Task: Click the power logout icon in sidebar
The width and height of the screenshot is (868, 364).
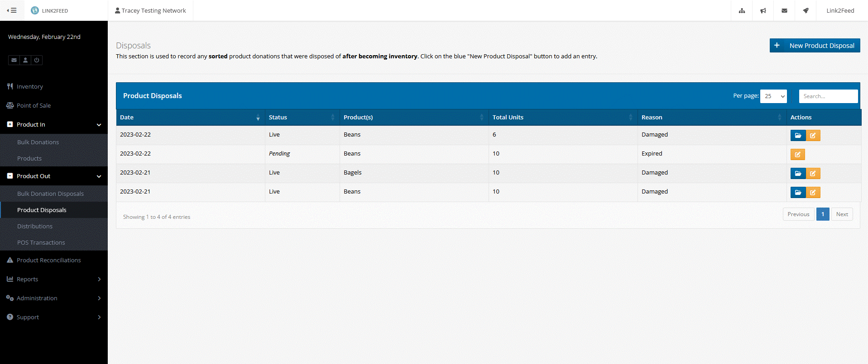Action: [x=37, y=60]
